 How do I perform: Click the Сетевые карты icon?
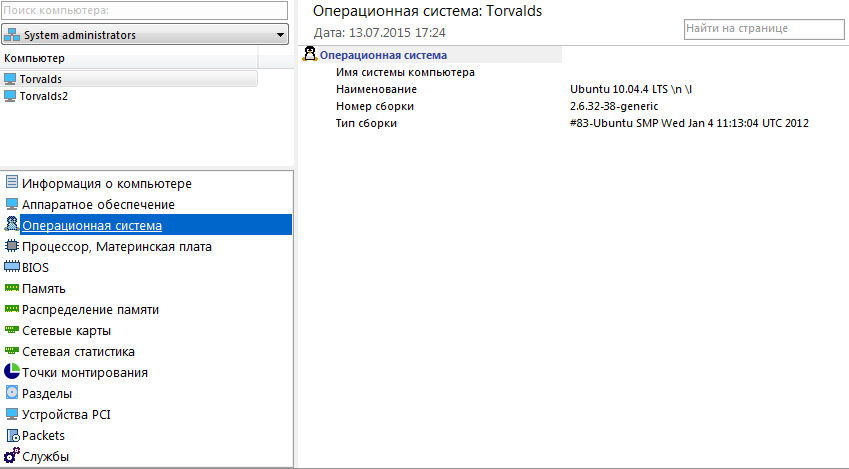(x=12, y=329)
